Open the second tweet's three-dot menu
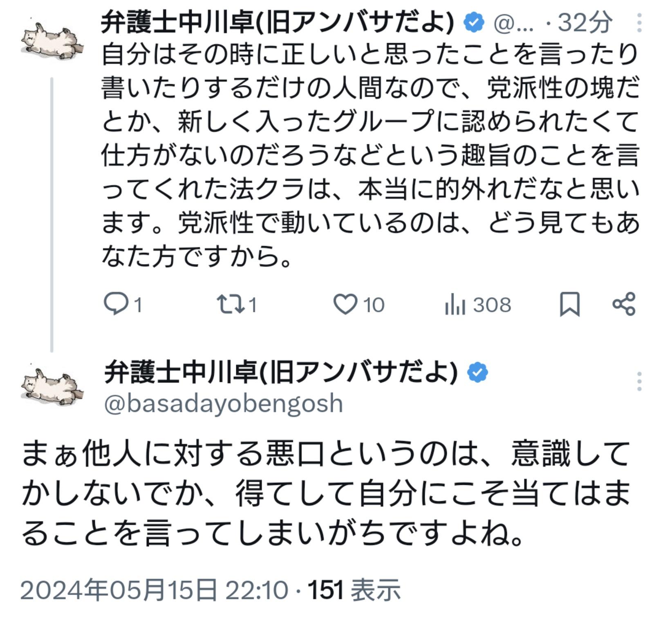672x621 pixels. [639, 382]
